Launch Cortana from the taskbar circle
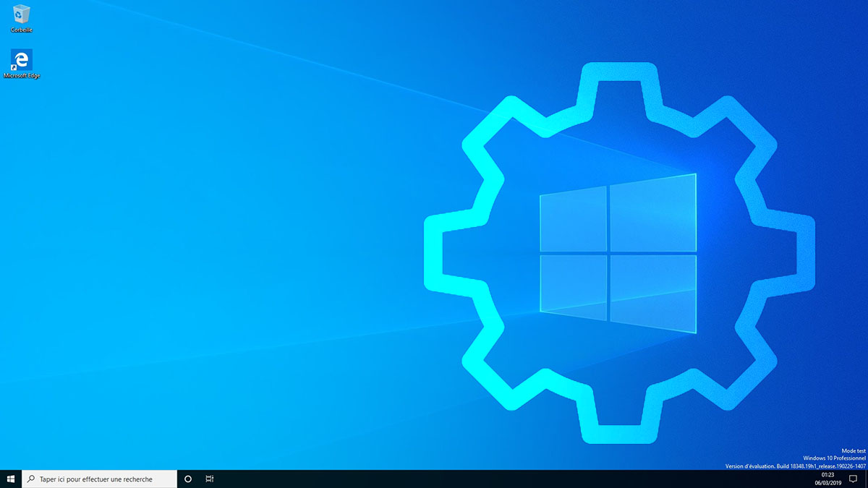Viewport: 868px width, 488px height. (188, 479)
